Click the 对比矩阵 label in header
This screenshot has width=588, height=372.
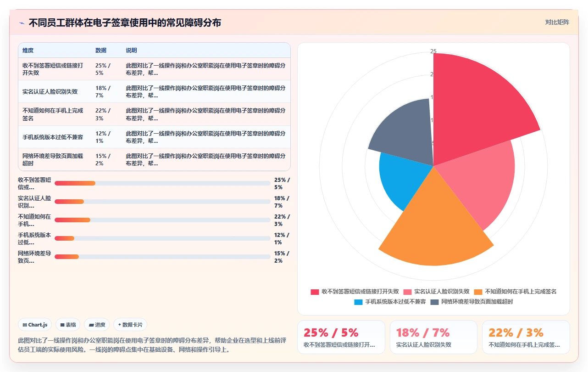(x=557, y=22)
